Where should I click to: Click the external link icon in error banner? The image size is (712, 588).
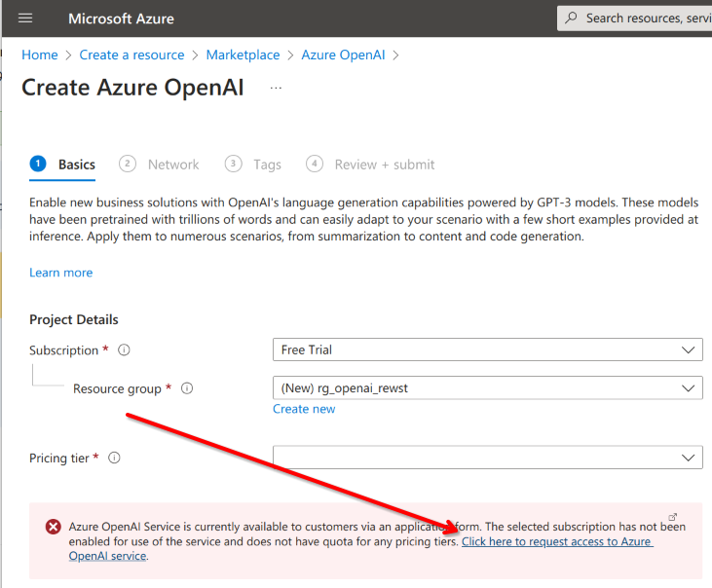click(x=672, y=517)
